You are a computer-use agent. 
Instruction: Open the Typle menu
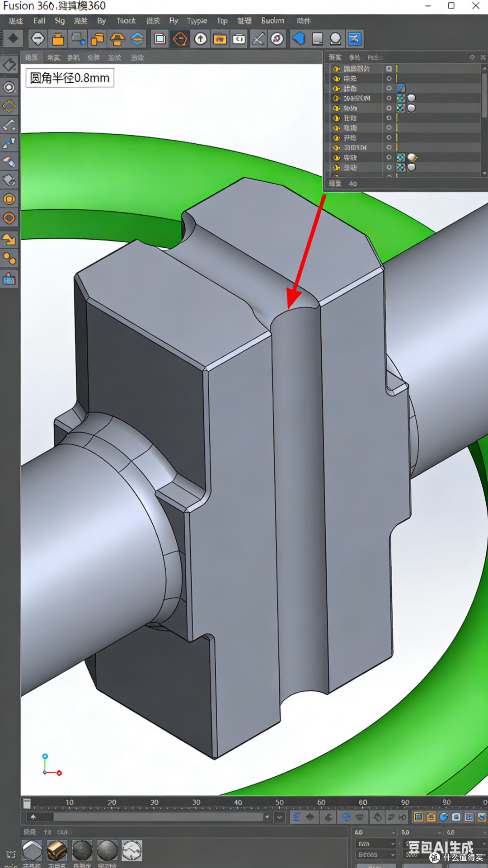[197, 21]
